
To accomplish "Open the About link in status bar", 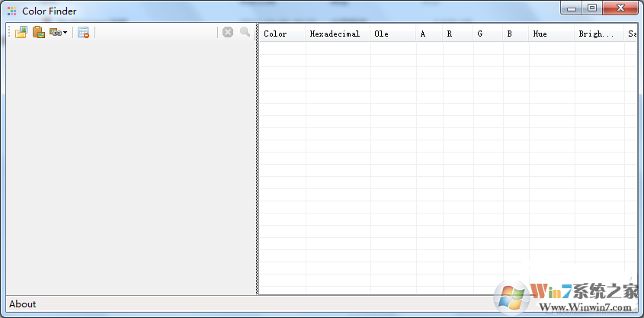I will [23, 304].
